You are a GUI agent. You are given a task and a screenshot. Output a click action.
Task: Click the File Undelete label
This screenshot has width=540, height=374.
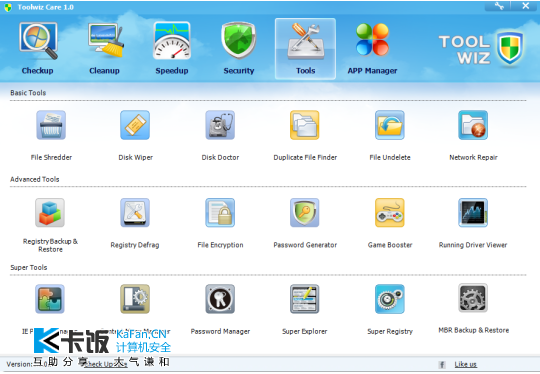click(390, 157)
